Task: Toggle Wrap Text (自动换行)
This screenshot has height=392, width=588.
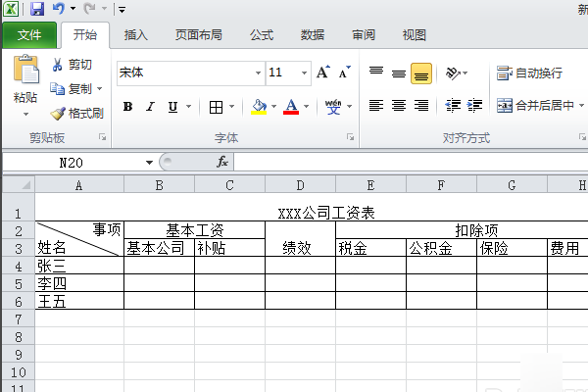Action: coord(529,73)
